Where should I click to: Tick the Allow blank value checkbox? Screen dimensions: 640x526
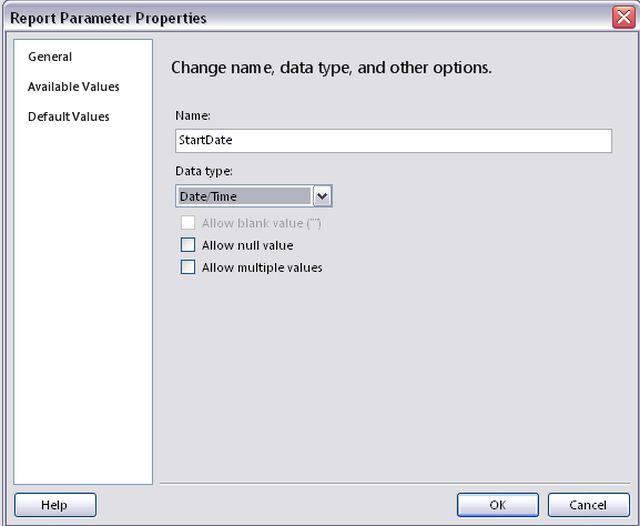point(187,223)
